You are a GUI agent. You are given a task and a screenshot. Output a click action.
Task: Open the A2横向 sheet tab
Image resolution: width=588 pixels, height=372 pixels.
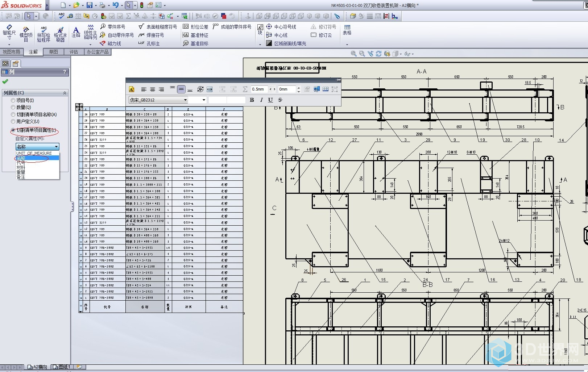pyautogui.click(x=38, y=367)
